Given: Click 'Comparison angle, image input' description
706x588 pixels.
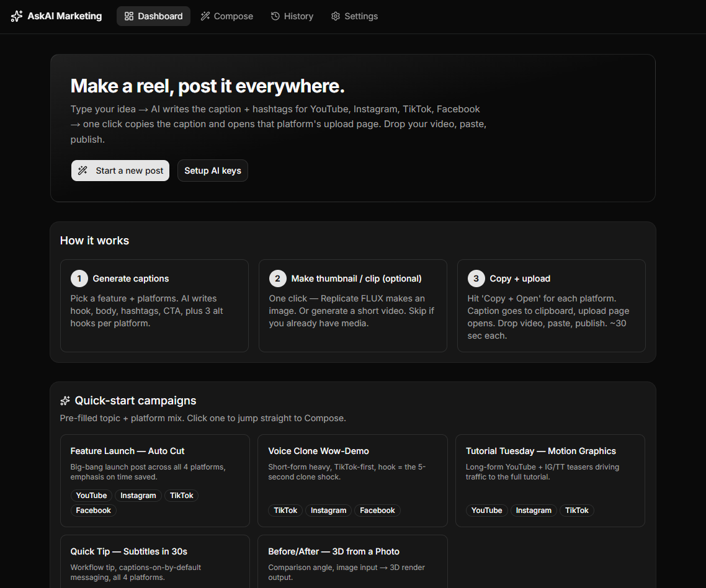Looking at the screenshot, I should coord(346,572).
